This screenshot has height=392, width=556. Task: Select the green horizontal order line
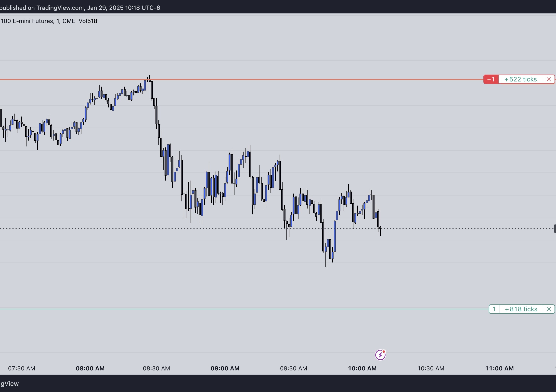(244, 309)
